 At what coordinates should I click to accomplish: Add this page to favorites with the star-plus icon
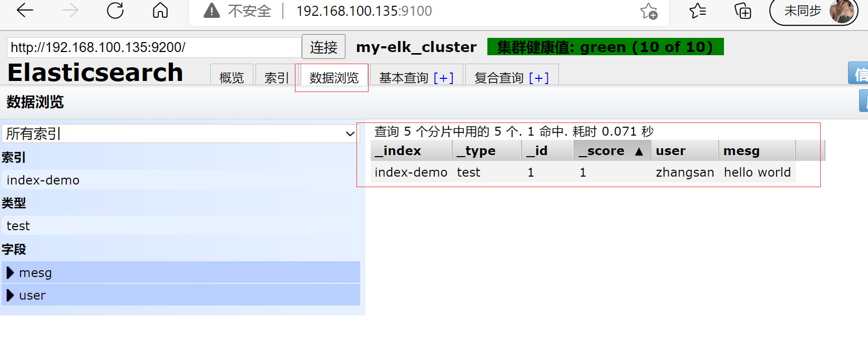[649, 11]
